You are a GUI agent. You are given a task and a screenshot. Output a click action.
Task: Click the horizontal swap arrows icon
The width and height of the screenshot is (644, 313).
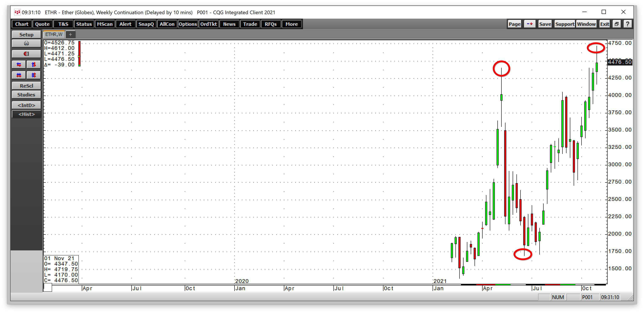pyautogui.click(x=19, y=64)
